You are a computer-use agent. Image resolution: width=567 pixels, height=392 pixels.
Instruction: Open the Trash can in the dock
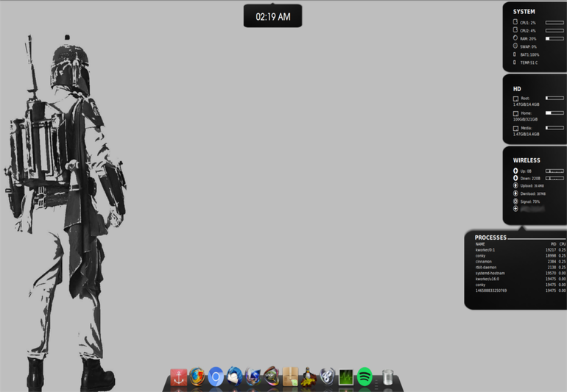[x=387, y=377]
